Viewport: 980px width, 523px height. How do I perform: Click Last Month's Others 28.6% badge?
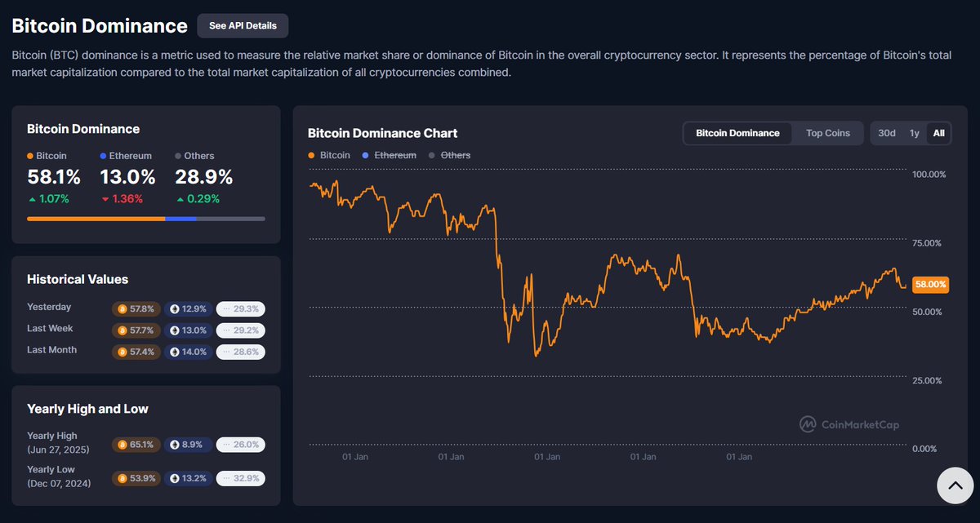point(240,352)
